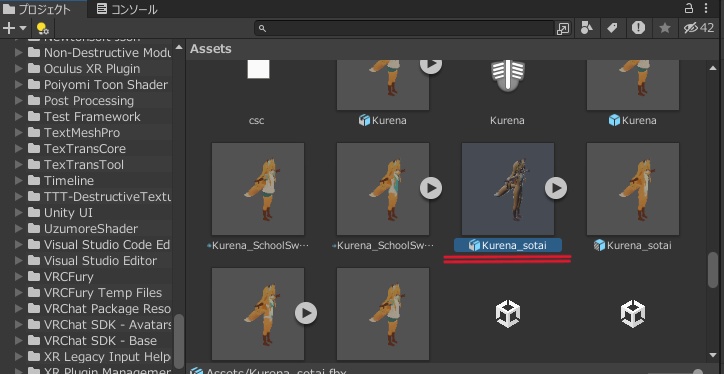Select the first Kurena prefab with play button
Viewport: 724px width, 374px height.
click(383, 85)
